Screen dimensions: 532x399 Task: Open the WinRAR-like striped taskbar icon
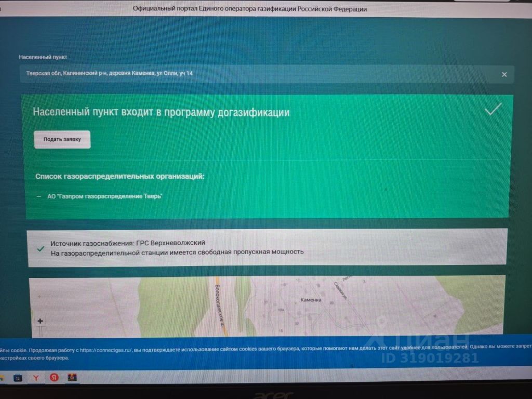(72, 377)
